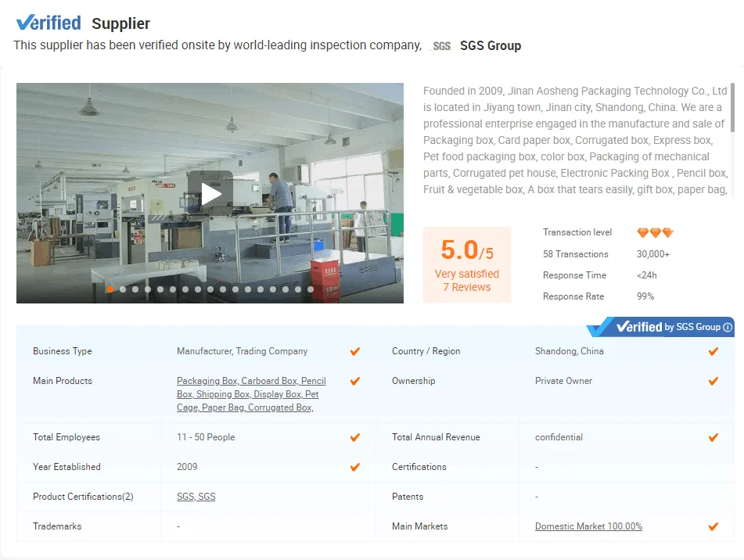Viewport: 744px width, 560px height.
Task: Open the Shipping Box product link
Action: (x=223, y=394)
